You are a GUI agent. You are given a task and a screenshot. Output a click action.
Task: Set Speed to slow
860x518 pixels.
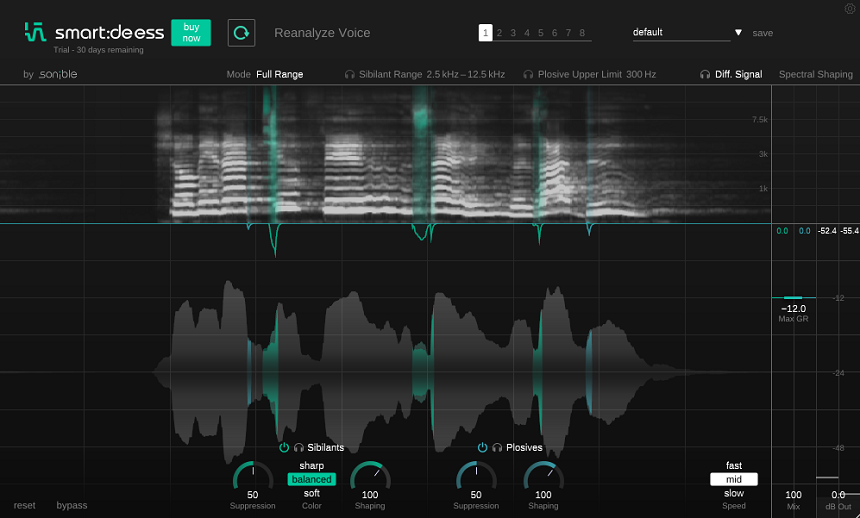tap(734, 493)
